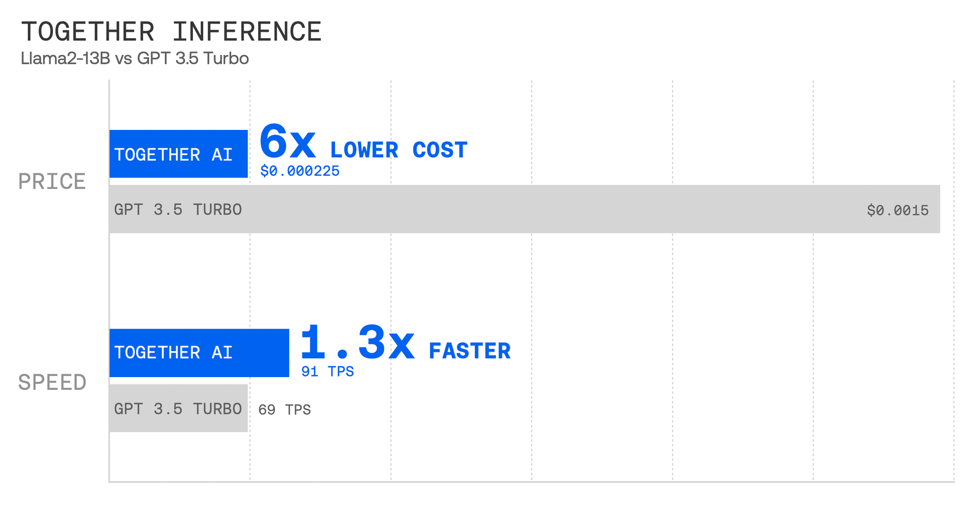Click the 69 TPS label
Image resolution: width=980 pixels, height=511 pixels.
(285, 409)
